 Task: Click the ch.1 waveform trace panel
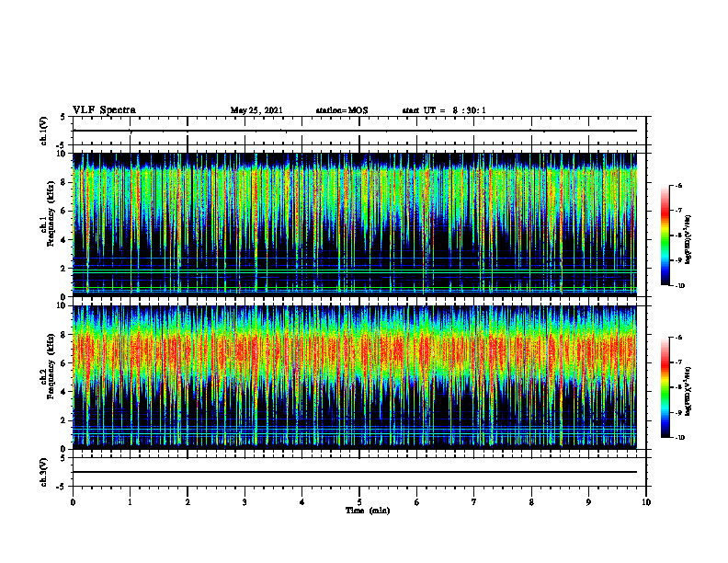tap(359, 131)
